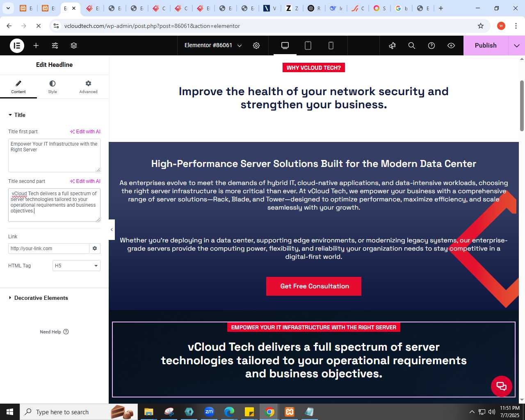Viewport: 525px width, 420px height.
Task: Open the live chat bubble icon
Action: [502, 386]
